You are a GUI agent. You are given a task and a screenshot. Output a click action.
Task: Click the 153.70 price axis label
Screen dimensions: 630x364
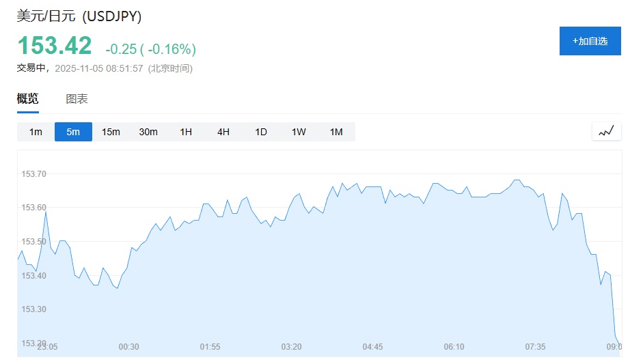tap(33, 174)
